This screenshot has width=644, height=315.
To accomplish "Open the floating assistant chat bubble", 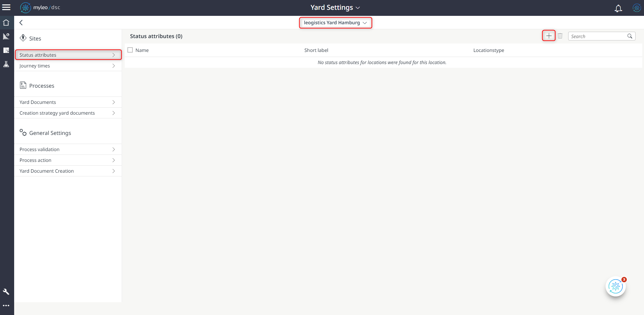I will (616, 287).
